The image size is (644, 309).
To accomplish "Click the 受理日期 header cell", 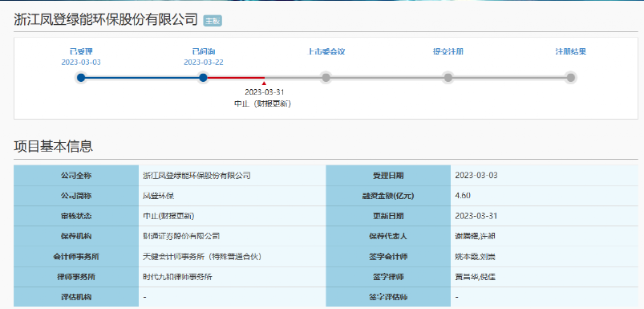I will (x=388, y=176).
